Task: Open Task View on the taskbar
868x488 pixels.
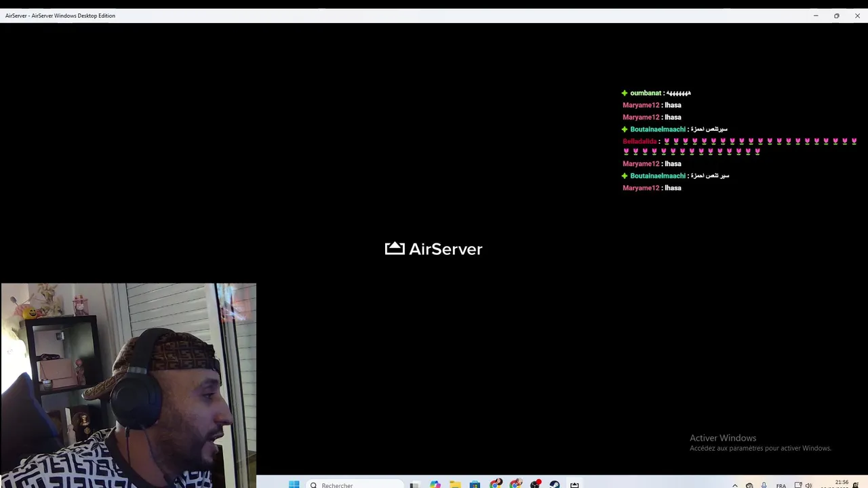Action: point(414,485)
